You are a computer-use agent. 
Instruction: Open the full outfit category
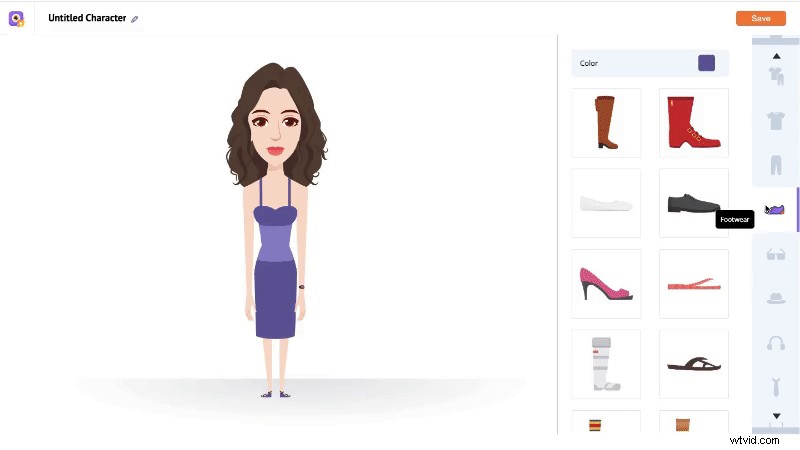point(776,77)
